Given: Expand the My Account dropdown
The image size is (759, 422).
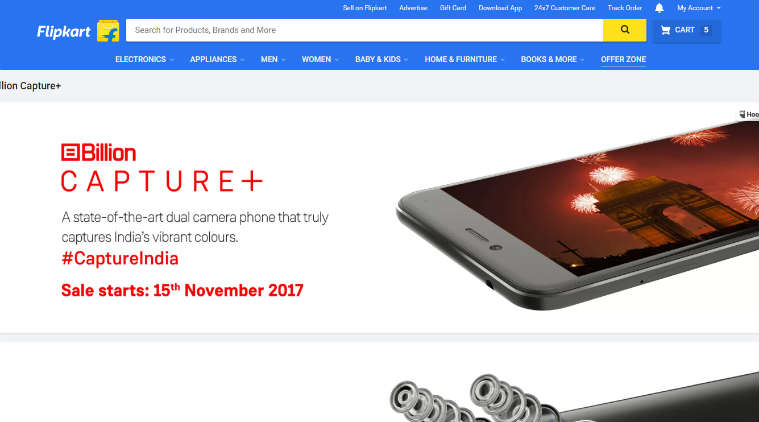Looking at the screenshot, I should [x=698, y=8].
